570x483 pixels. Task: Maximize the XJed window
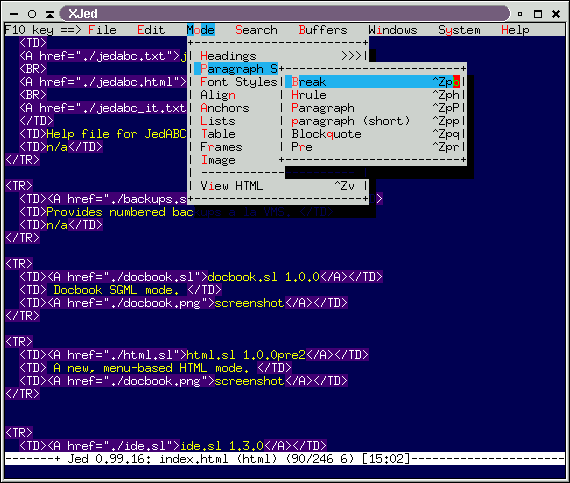click(x=538, y=14)
